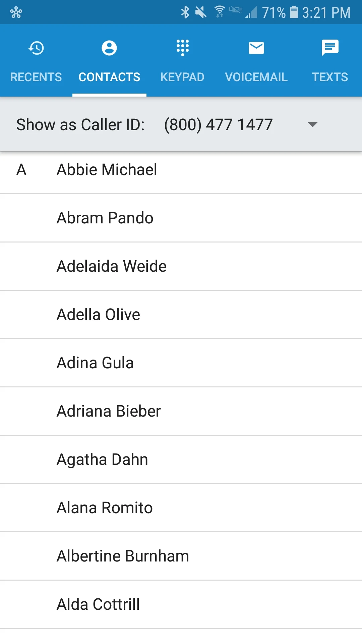Image resolution: width=362 pixels, height=644 pixels.
Task: Tap the Voicemail envelope icon
Action: [256, 48]
